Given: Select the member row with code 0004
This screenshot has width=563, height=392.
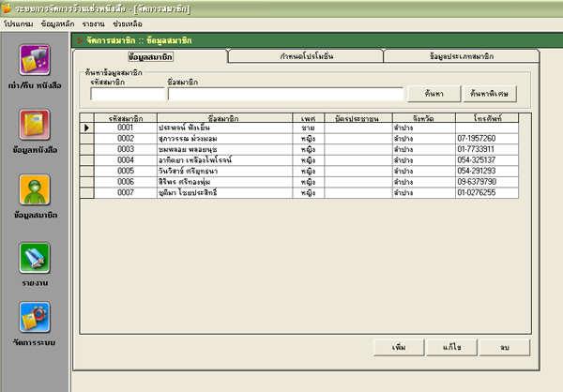Looking at the screenshot, I should tap(126, 159).
